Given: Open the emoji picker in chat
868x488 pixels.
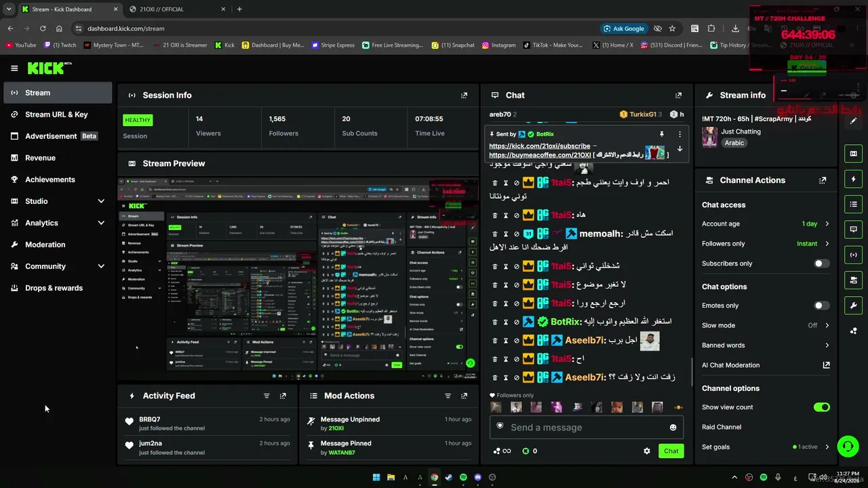Looking at the screenshot, I should coord(673,428).
